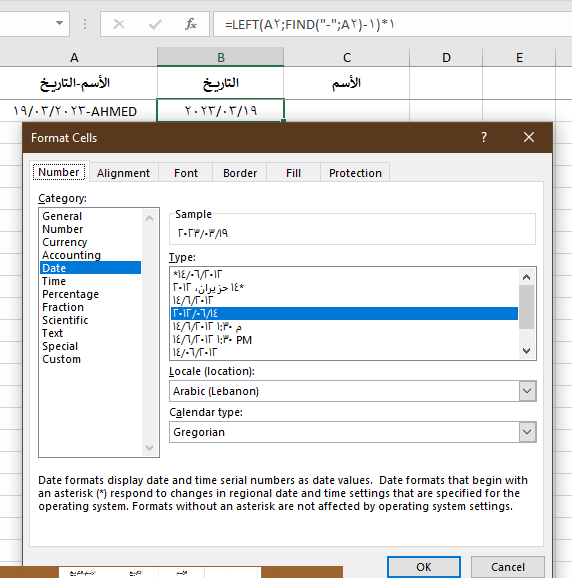The width and height of the screenshot is (572, 578).
Task: Select column B header
Action: 220,58
